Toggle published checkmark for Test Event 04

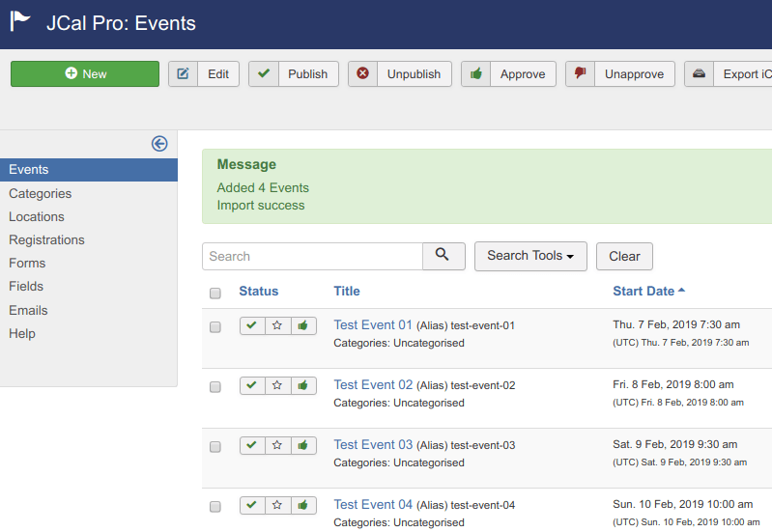(x=252, y=505)
